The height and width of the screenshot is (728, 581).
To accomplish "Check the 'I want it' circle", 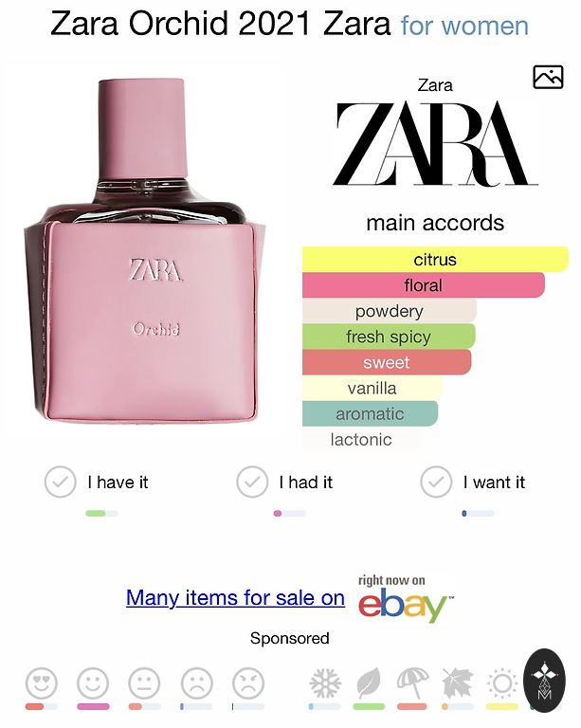I will (x=436, y=482).
